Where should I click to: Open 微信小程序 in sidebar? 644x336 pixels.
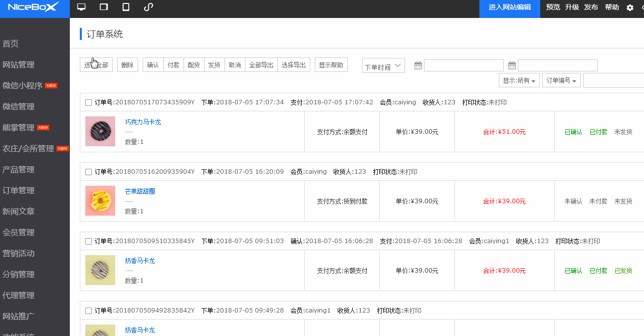(x=22, y=86)
